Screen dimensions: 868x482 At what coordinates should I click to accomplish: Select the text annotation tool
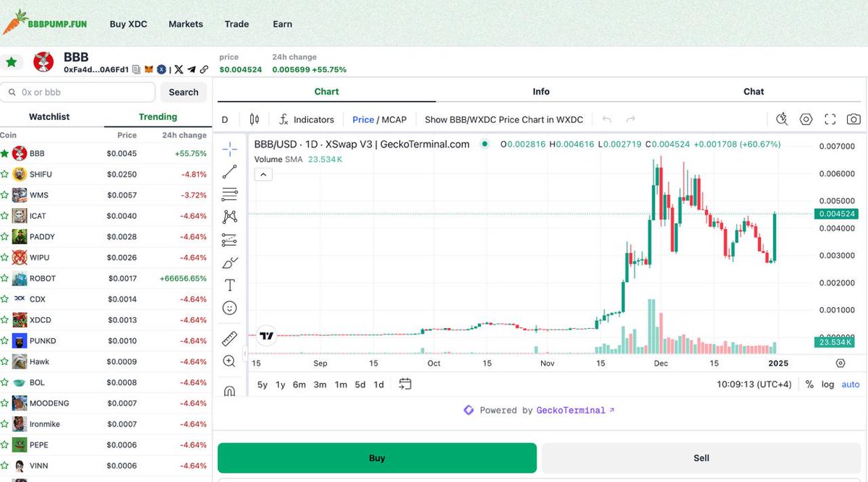click(x=229, y=285)
